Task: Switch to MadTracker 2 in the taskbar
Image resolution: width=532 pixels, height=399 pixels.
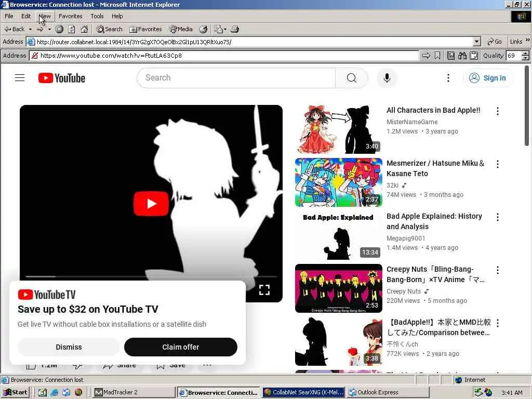Action: click(134, 392)
